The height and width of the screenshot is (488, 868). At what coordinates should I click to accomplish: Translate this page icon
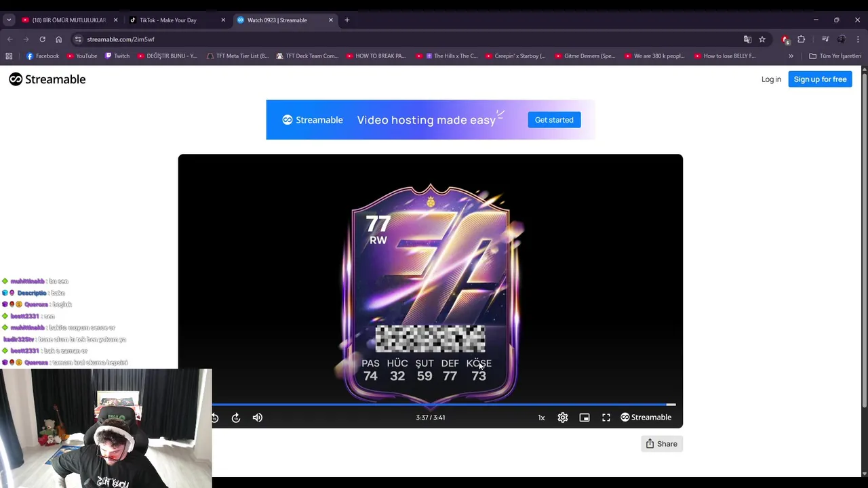[747, 39]
